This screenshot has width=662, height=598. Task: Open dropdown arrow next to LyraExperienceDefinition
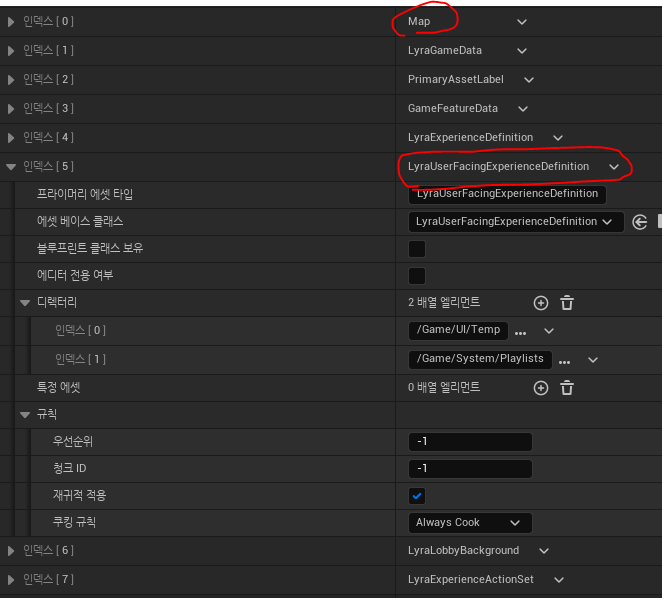558,138
